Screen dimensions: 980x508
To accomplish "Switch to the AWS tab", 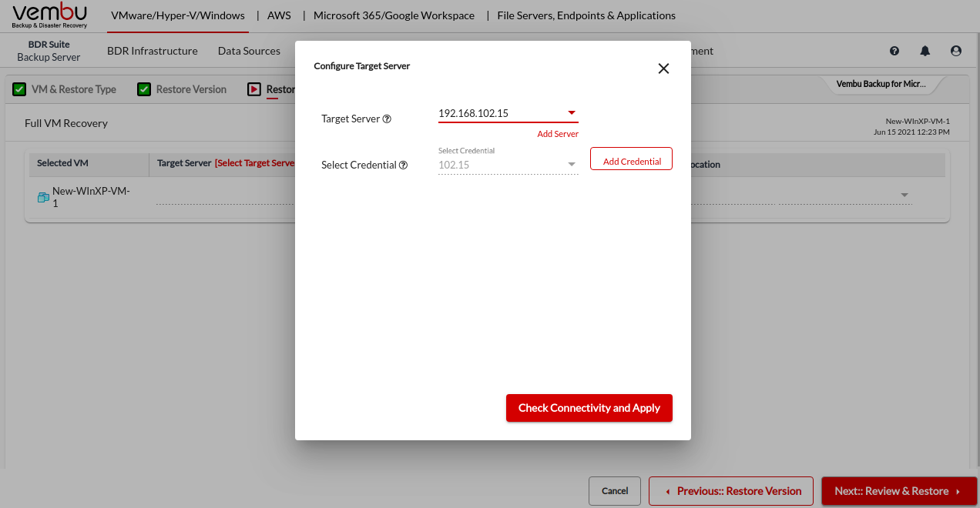I will [279, 15].
